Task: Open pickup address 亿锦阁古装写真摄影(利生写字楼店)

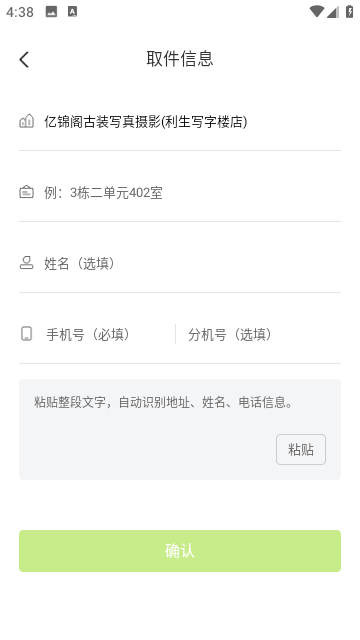Action: tap(180, 121)
